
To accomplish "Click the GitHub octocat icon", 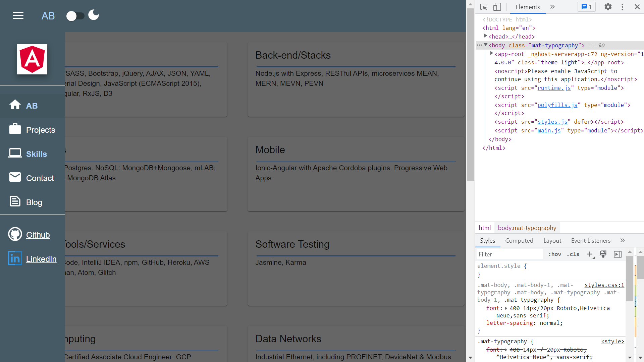I will (15, 234).
